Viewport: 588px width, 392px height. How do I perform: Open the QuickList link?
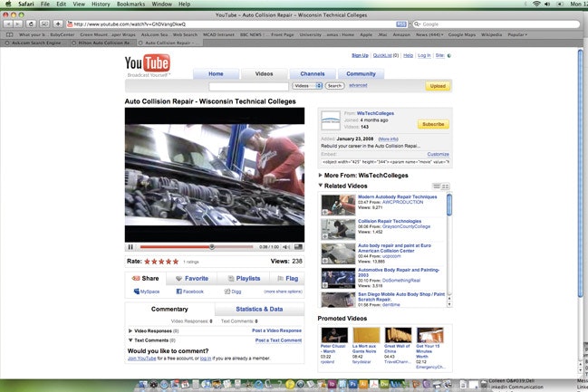(382, 55)
